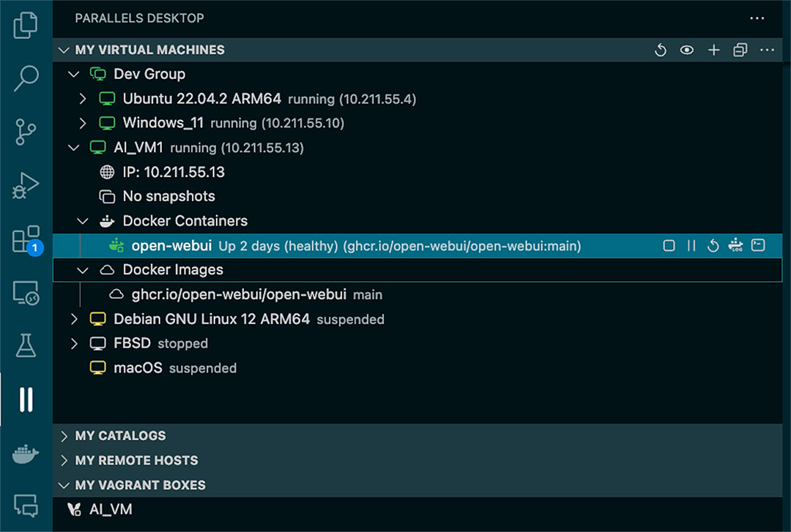Click the My Vagrant Boxes section header
This screenshot has height=532, width=791.
417,485
